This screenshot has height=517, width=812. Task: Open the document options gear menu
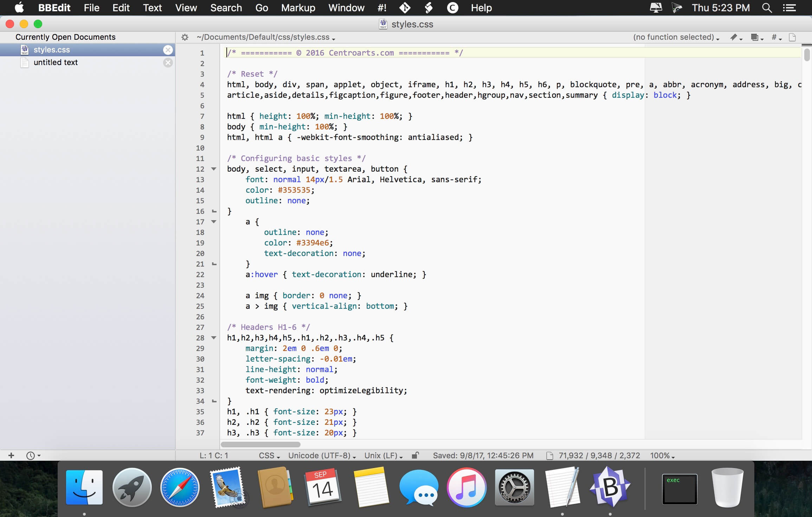tap(185, 37)
